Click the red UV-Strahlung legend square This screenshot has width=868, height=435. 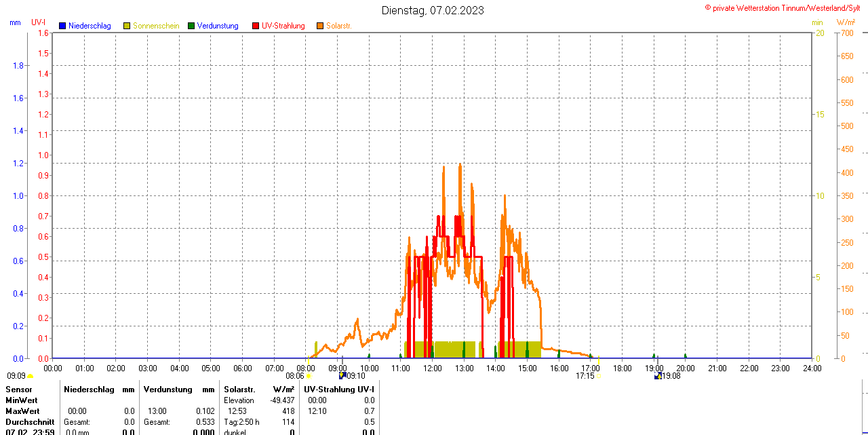[256, 26]
